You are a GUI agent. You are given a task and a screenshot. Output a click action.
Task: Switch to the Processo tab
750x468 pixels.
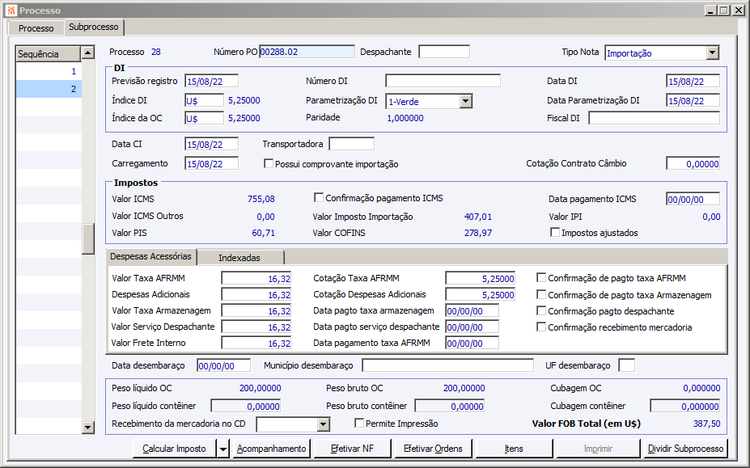pos(37,28)
